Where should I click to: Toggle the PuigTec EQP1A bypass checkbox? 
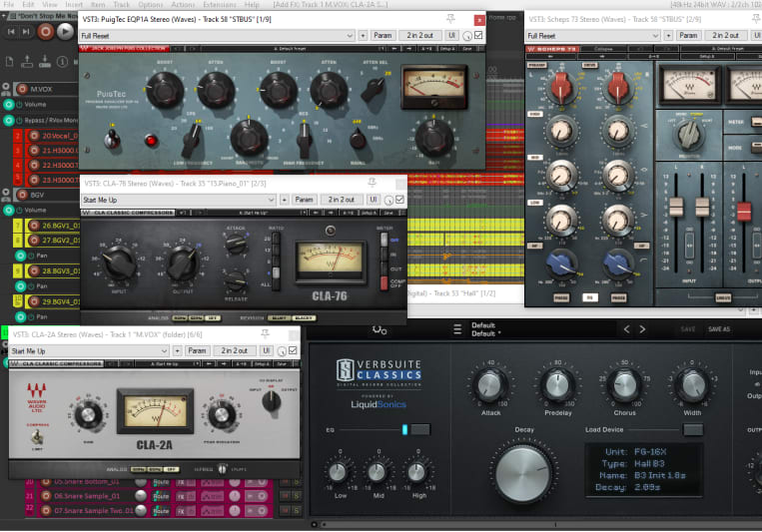click(478, 36)
